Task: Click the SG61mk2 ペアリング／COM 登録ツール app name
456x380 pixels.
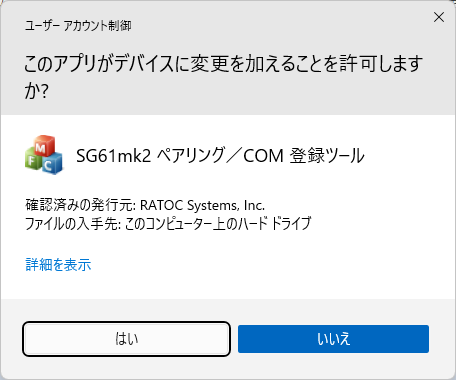Action: coord(220,156)
